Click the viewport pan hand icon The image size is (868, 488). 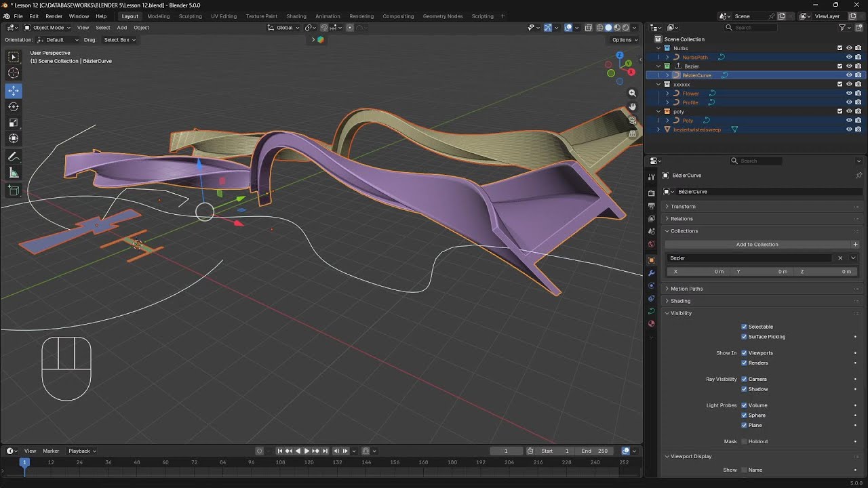pyautogui.click(x=633, y=106)
